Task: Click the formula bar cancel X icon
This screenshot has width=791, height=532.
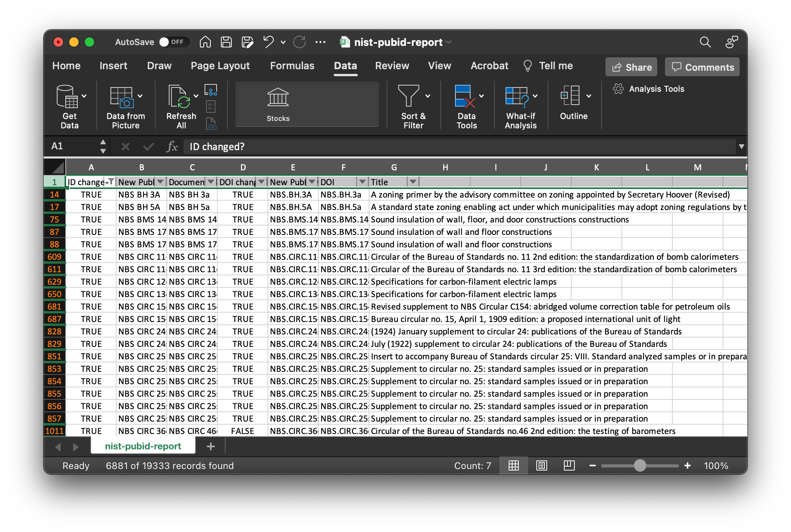Action: click(125, 147)
